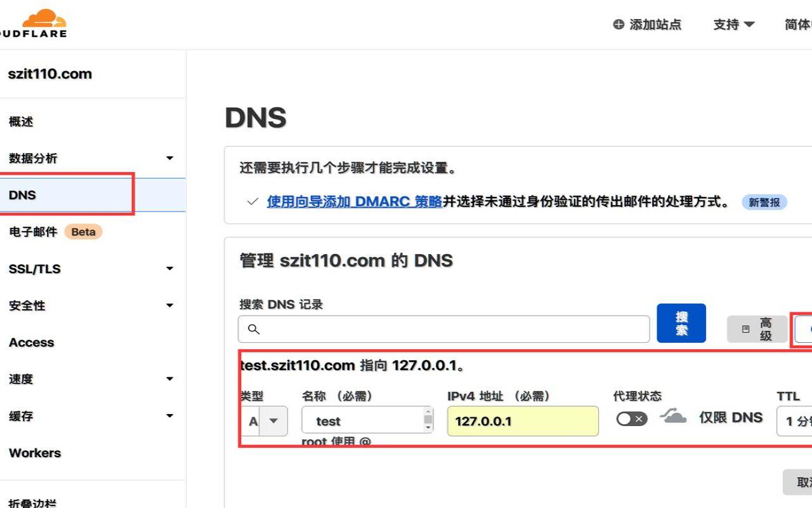The image size is (812, 508).
Task: Click the blue 搜索 button
Action: click(x=681, y=323)
